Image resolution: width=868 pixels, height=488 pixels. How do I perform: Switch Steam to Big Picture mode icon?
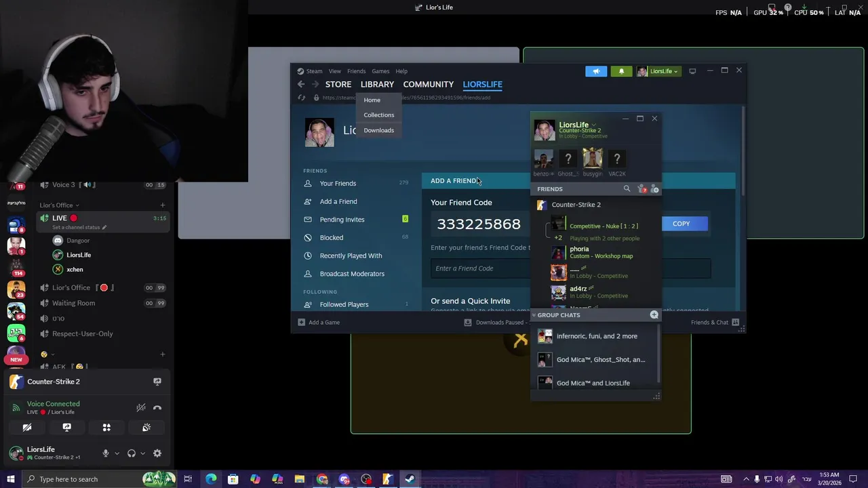click(692, 71)
